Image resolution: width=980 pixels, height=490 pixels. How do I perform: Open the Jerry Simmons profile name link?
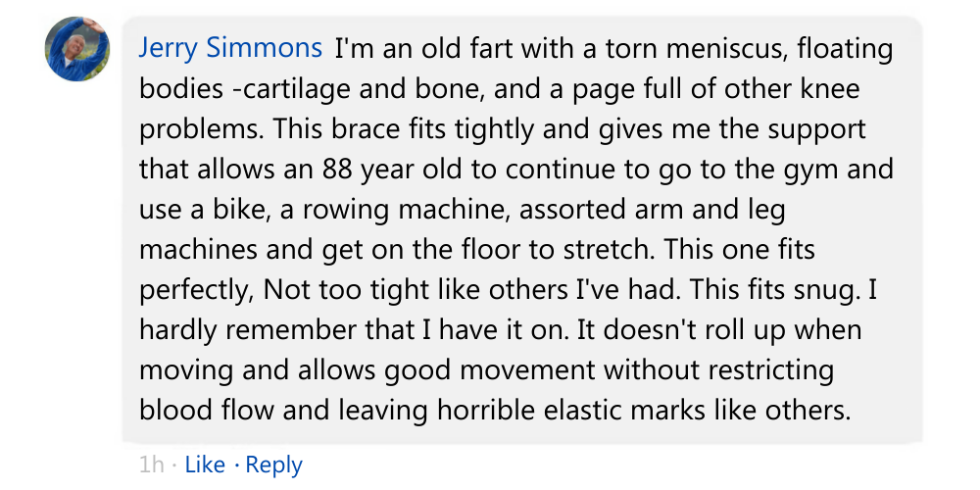(x=230, y=48)
